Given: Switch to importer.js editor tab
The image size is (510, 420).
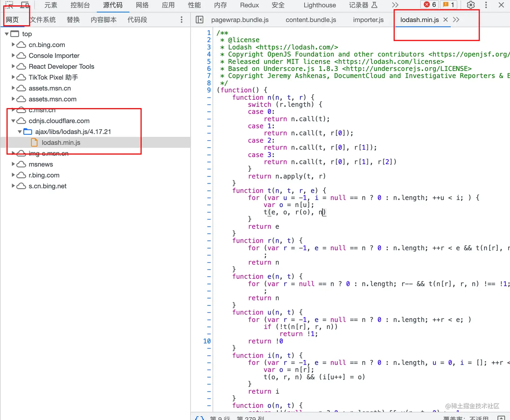Looking at the screenshot, I should point(368,20).
